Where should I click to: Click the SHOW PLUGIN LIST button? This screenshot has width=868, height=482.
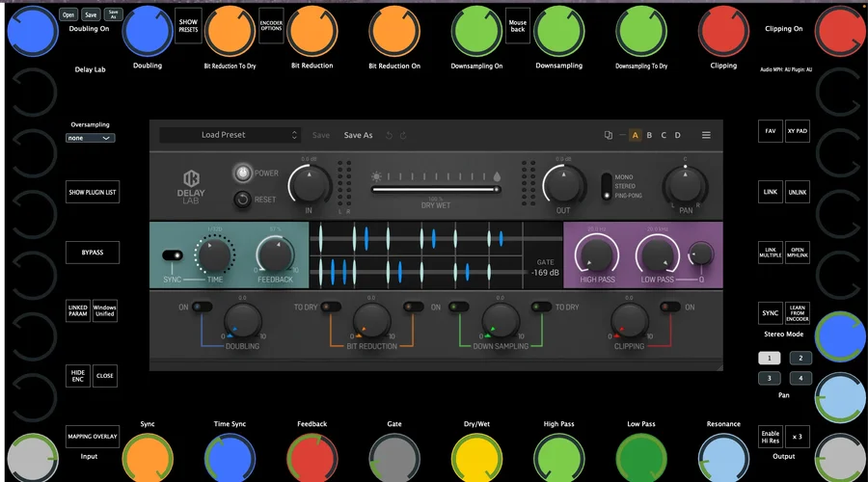coord(93,192)
